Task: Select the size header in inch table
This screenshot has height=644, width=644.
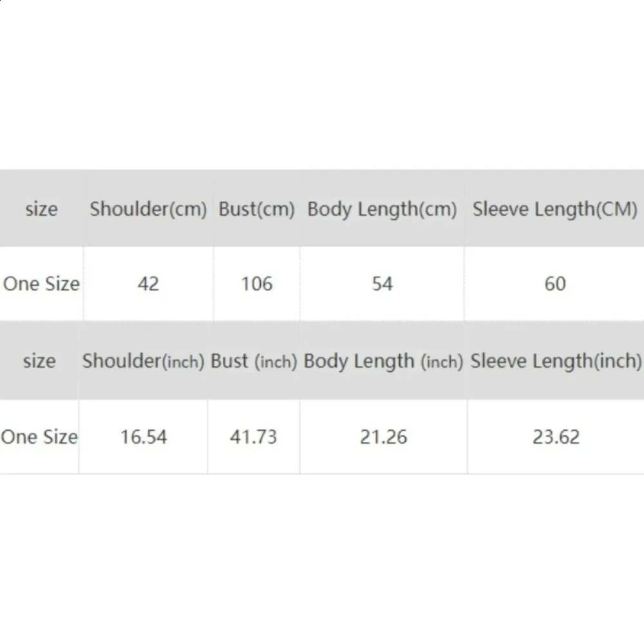Action: (39, 361)
